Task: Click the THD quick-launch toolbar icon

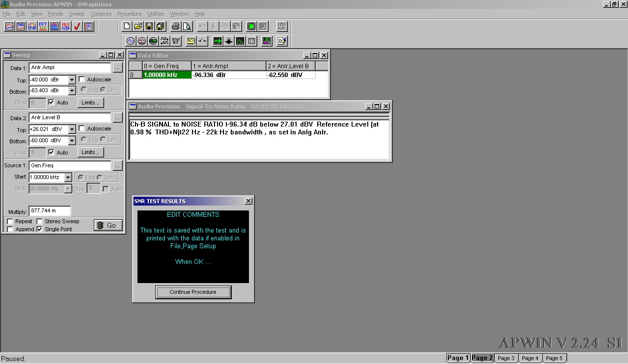Action: [21, 26]
